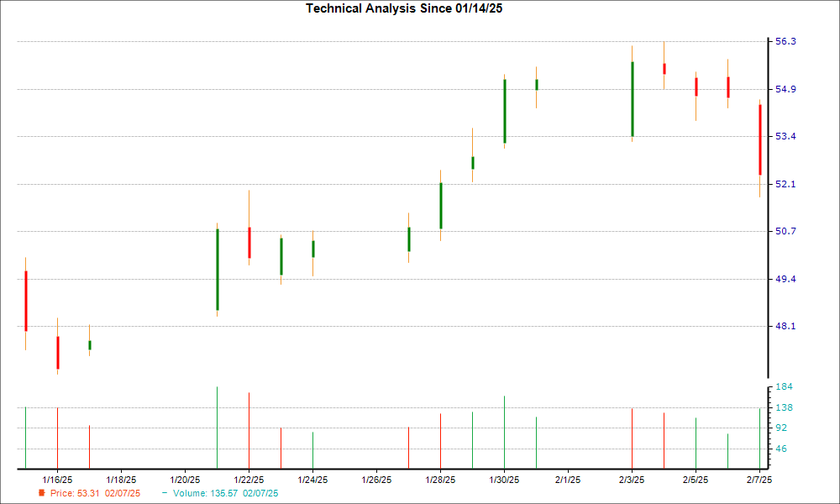Screen dimensions: 840x504
Task: Select the 46 volume axis label
Action: pos(781,449)
